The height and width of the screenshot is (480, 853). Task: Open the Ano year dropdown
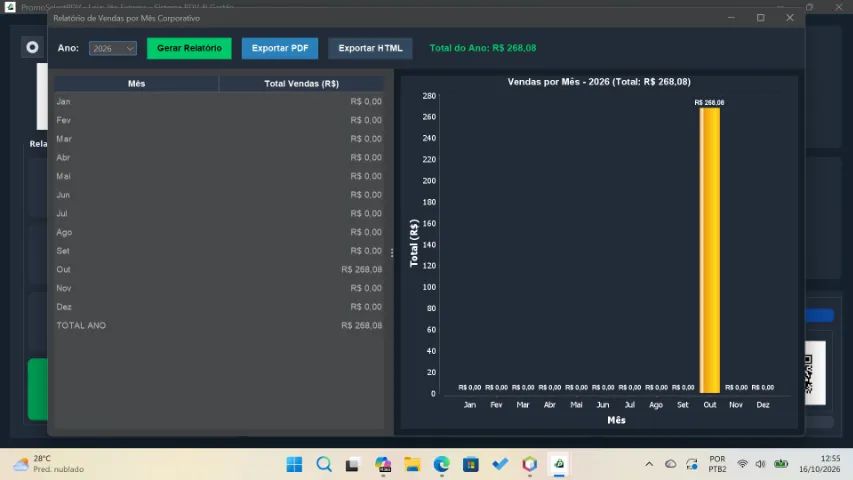(x=113, y=48)
